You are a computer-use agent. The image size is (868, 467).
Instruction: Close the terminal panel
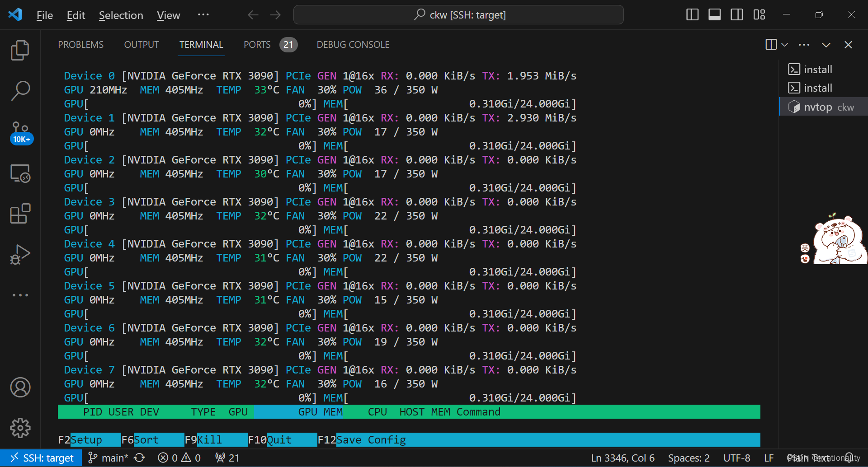[x=848, y=45]
